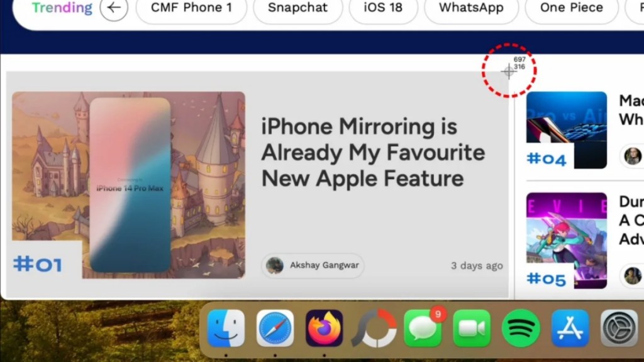Viewport: 644px width, 362px height.
Task: Pick the One Piece trending tag
Action: [571, 9]
